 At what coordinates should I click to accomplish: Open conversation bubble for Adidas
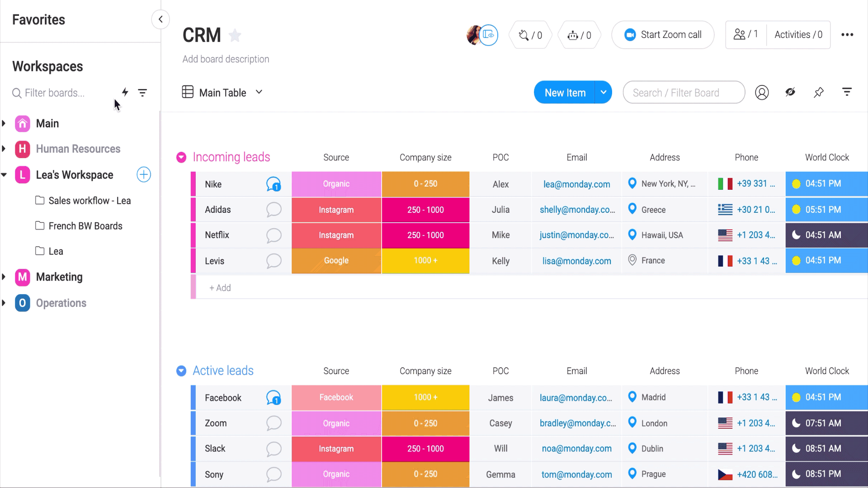click(274, 210)
